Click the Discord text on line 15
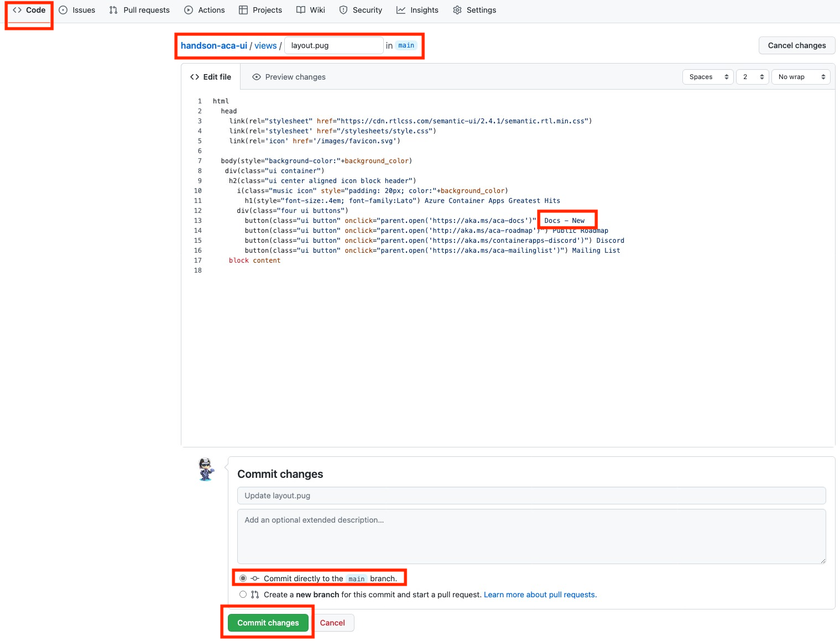 point(610,241)
